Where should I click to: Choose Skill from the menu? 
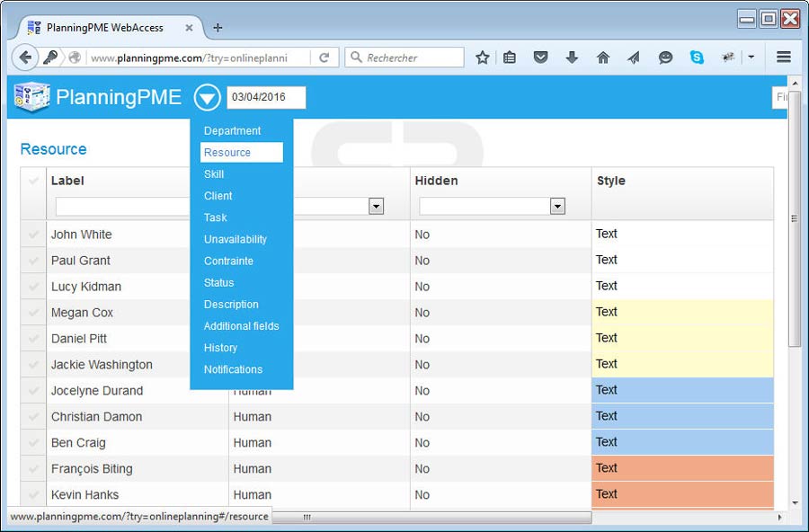coord(214,174)
